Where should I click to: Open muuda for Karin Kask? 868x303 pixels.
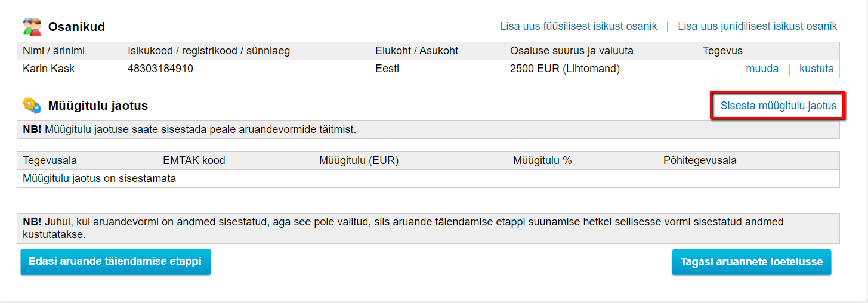[762, 69]
